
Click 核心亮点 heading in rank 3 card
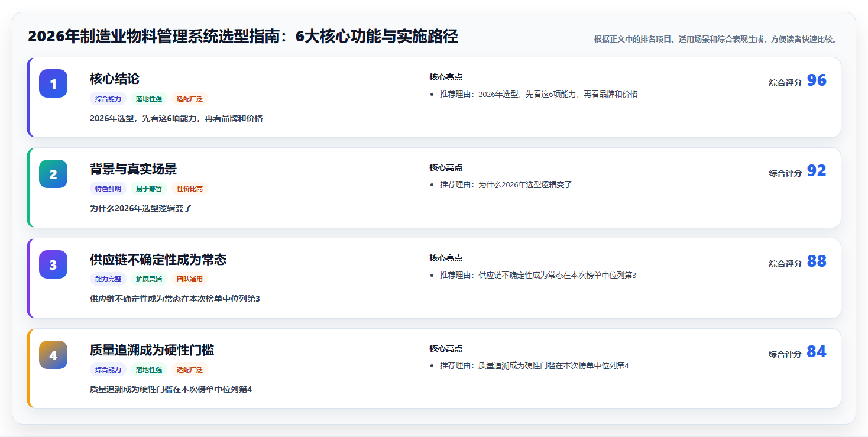(446, 258)
